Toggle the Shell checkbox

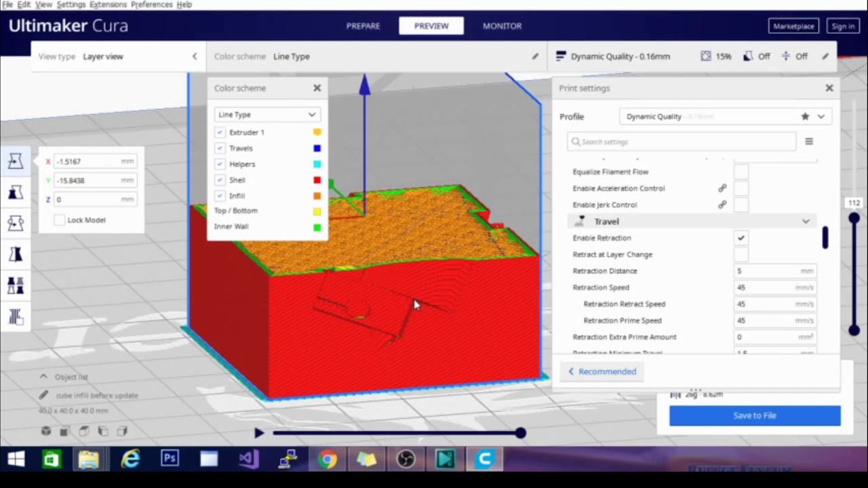coord(220,180)
